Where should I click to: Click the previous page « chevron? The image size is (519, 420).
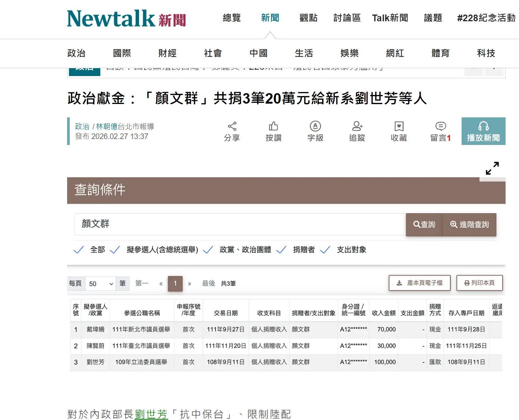[161, 284]
